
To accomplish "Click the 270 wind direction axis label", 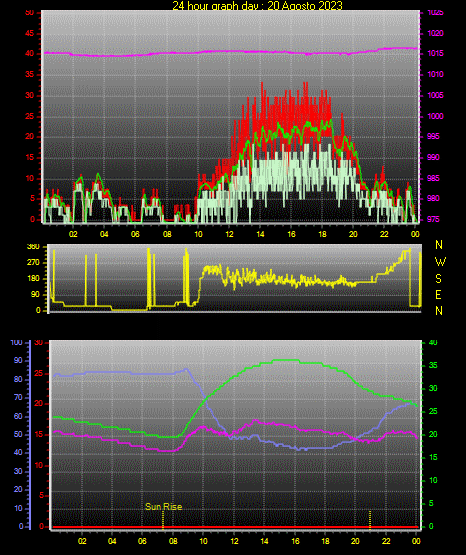I will point(33,263).
